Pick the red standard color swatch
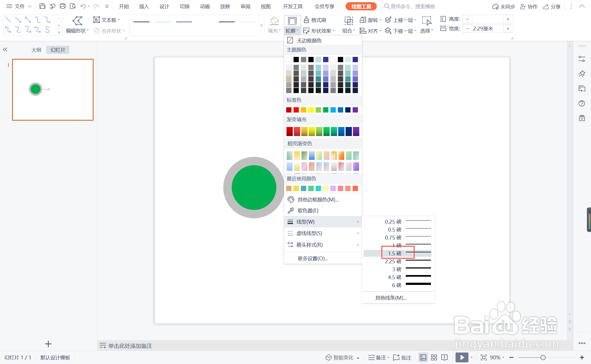Image resolution: width=591 pixels, height=364 pixels. tap(296, 110)
